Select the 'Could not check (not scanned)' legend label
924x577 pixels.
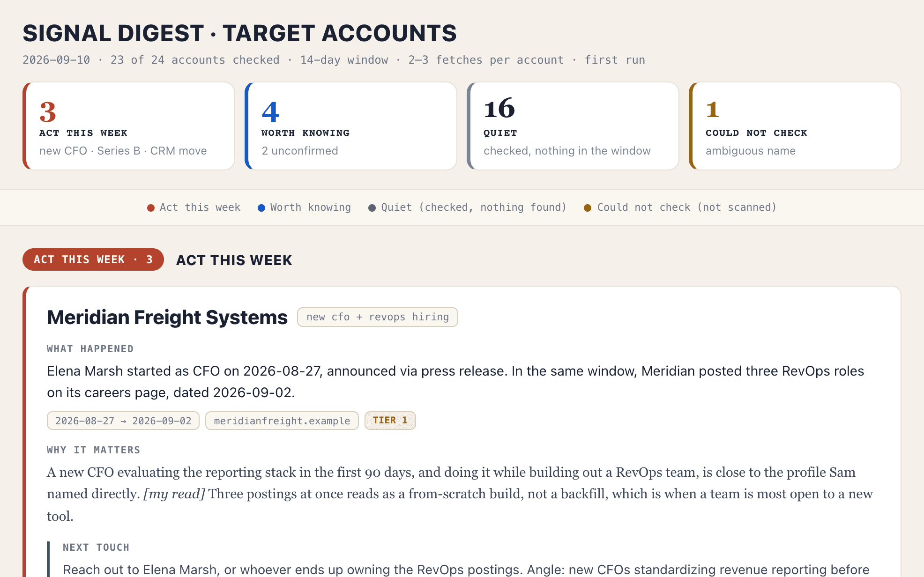pyautogui.click(x=687, y=207)
